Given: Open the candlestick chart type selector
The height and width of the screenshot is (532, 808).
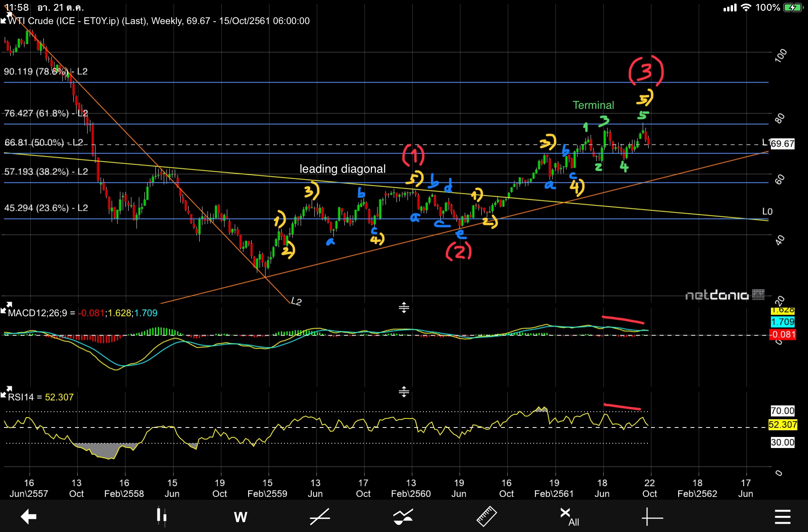Looking at the screenshot, I should coord(161,517).
